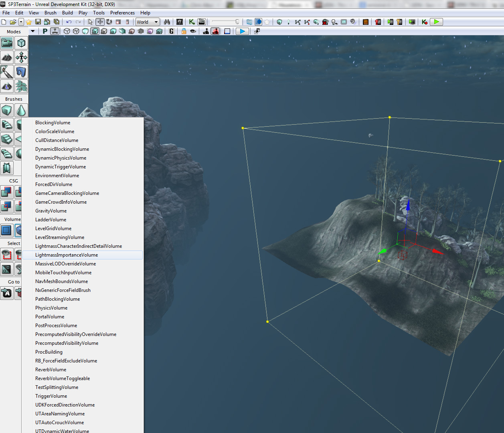Expand recent files dropdown arrow
The width and height of the screenshot is (504, 433).
(21, 22)
